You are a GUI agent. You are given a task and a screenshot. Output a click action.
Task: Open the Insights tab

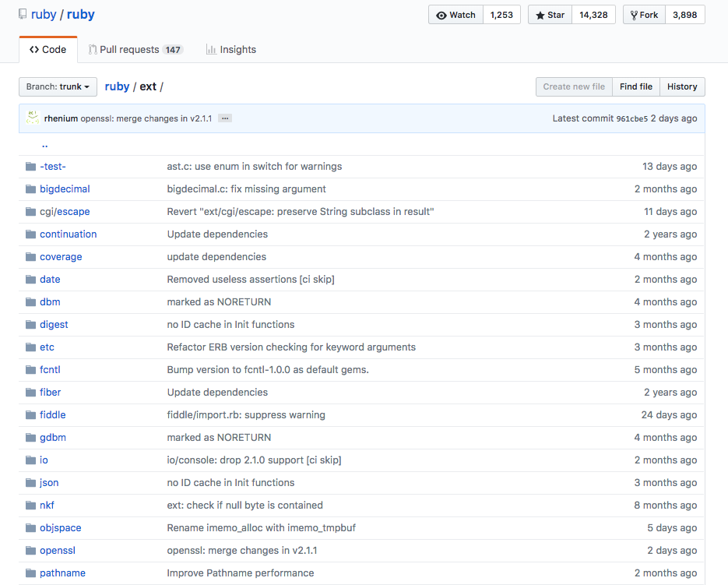tap(231, 49)
